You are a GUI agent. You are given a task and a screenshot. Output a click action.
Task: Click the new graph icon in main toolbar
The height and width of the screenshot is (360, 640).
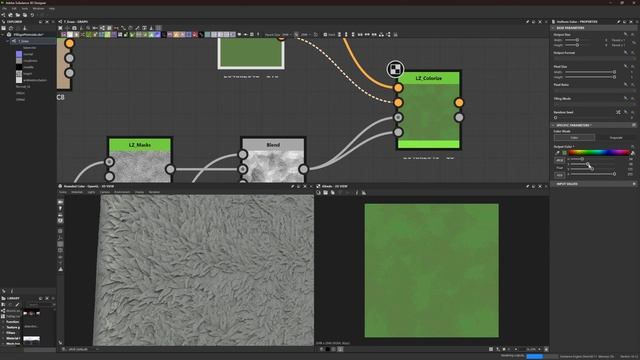[4, 15]
